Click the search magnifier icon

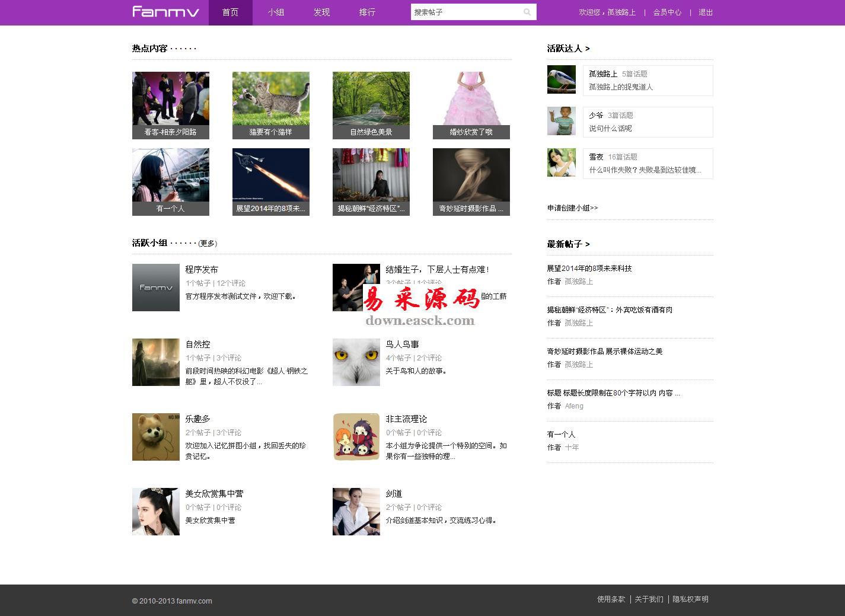(527, 12)
